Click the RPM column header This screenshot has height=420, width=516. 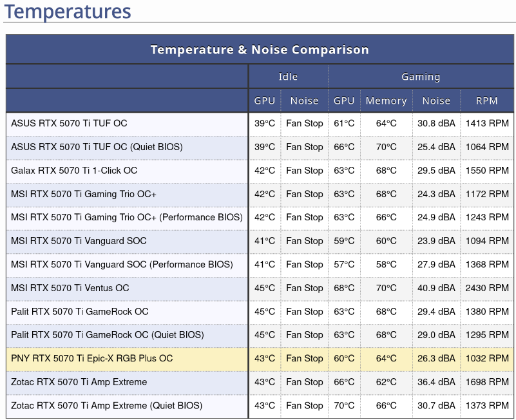[487, 100]
